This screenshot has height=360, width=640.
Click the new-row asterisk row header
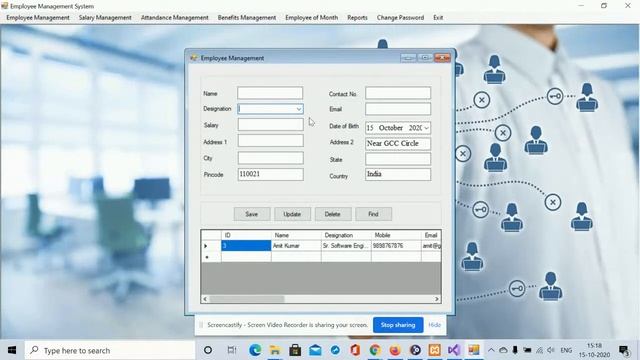coord(211,257)
